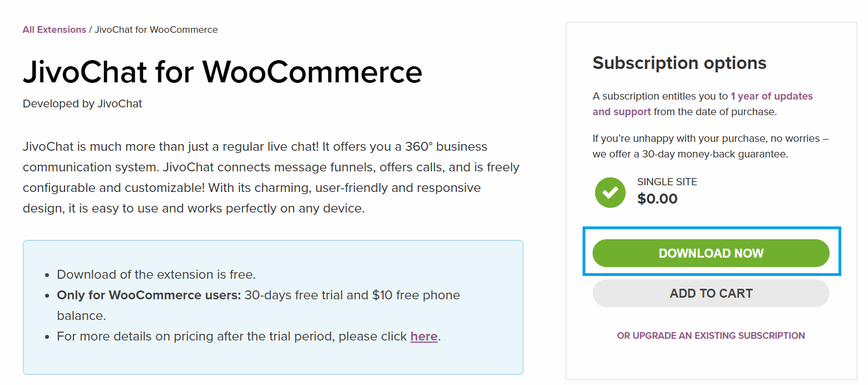Click the Download Now button
Viewport: 868px width, 385px height.
(711, 253)
